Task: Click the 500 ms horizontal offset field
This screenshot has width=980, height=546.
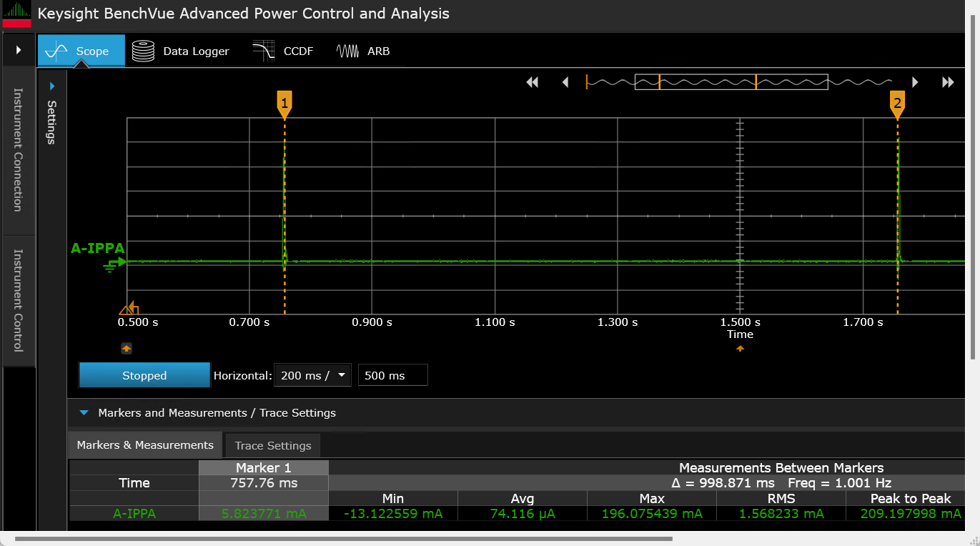Action: tap(392, 375)
